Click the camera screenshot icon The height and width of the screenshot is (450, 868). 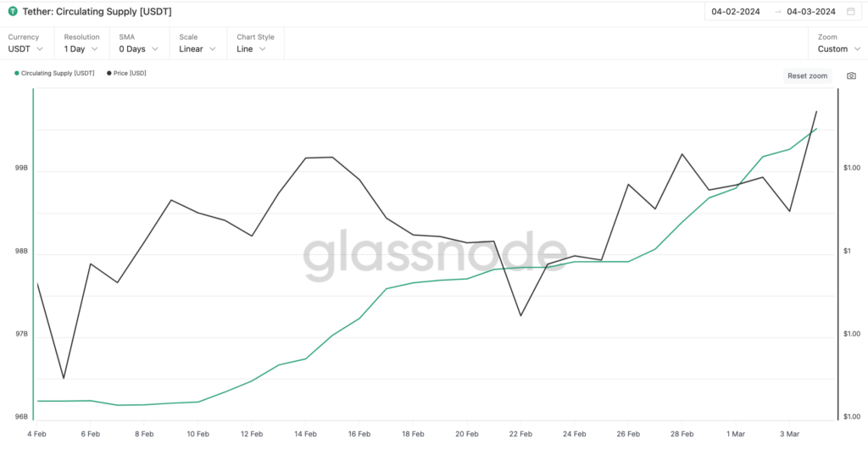tap(851, 75)
